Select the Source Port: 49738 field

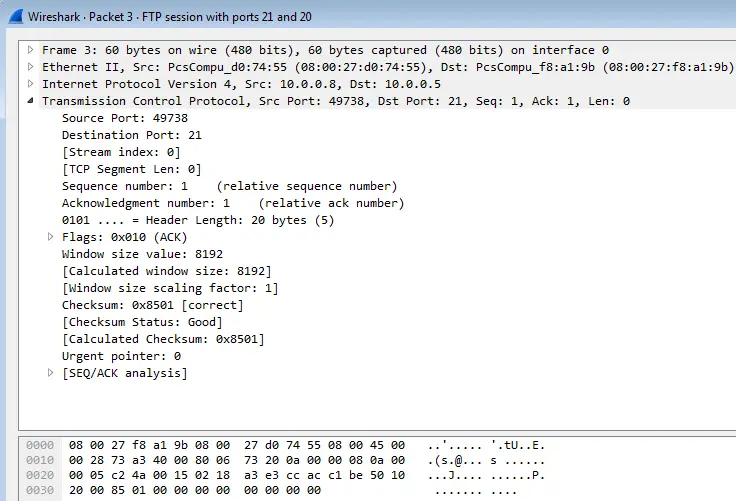click(125, 118)
